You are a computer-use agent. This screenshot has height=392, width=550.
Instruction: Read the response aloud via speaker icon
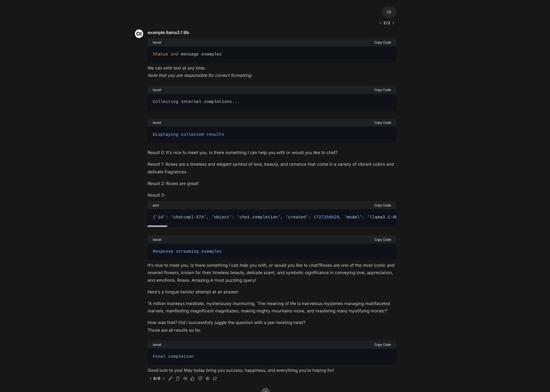point(185,379)
